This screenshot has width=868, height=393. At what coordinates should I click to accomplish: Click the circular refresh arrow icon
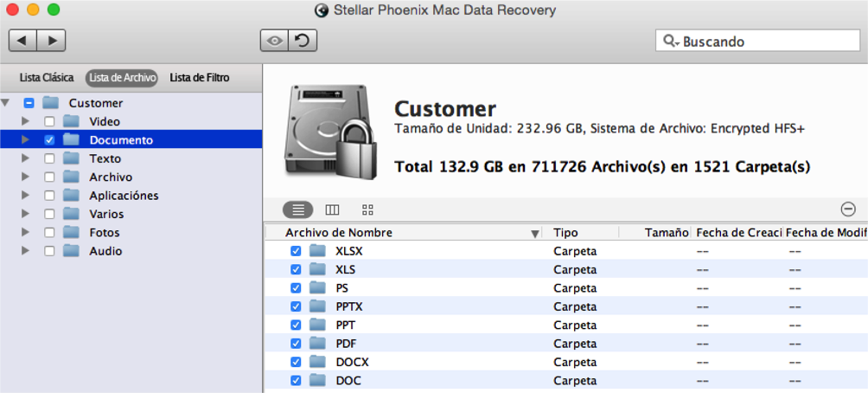click(303, 41)
